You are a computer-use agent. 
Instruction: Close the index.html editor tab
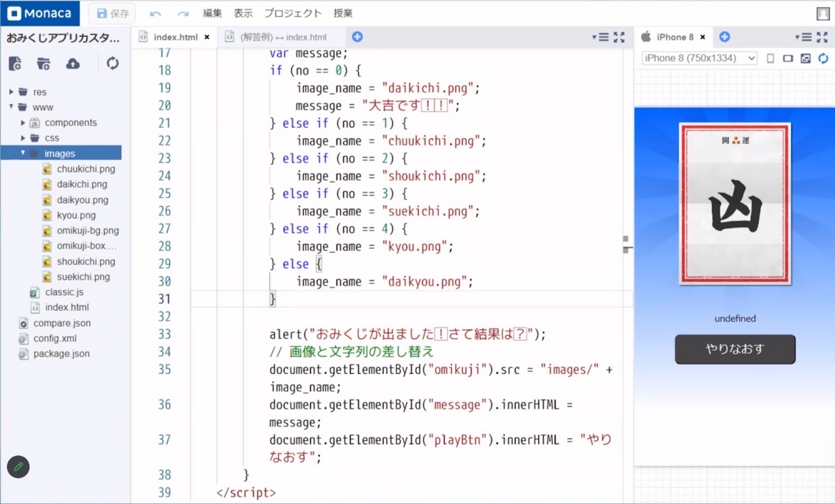pyautogui.click(x=207, y=38)
